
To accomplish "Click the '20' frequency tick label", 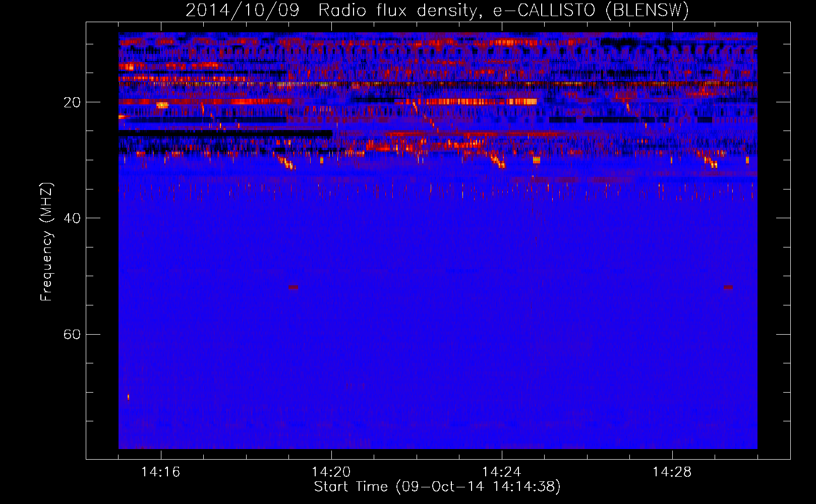I will tap(72, 102).
